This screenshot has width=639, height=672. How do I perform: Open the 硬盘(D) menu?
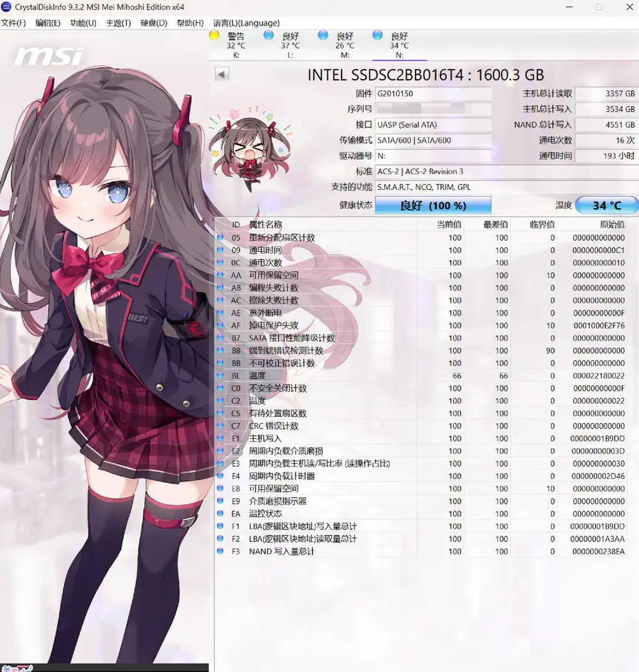(154, 23)
